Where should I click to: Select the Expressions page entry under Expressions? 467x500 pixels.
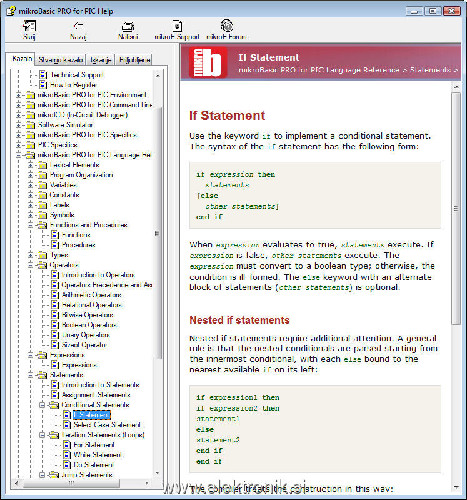(79, 365)
